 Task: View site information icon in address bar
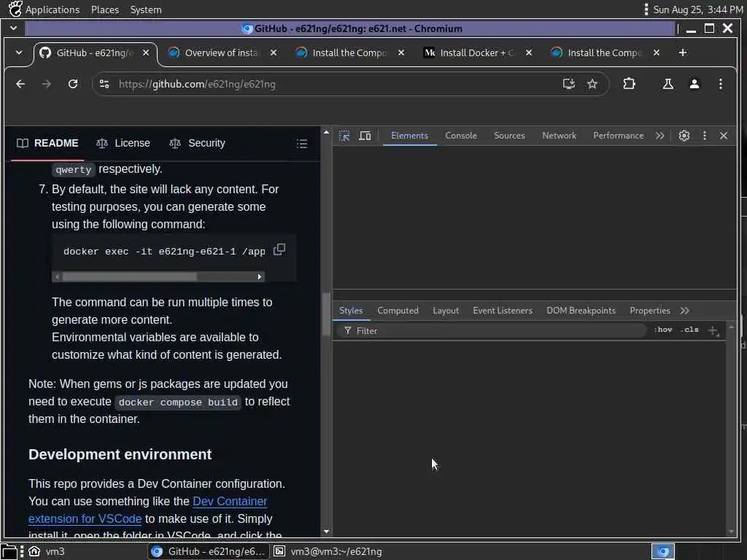(x=104, y=85)
